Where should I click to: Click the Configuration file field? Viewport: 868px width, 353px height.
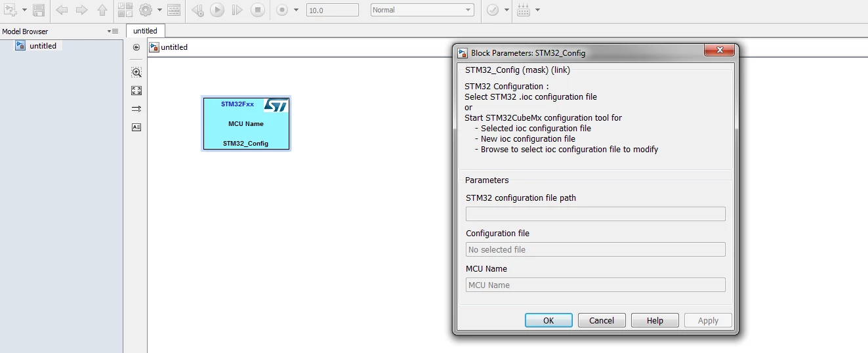tap(595, 249)
